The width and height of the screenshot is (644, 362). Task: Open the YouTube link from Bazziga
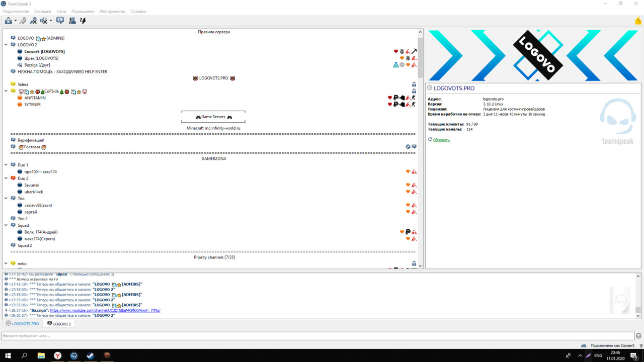[105, 310]
